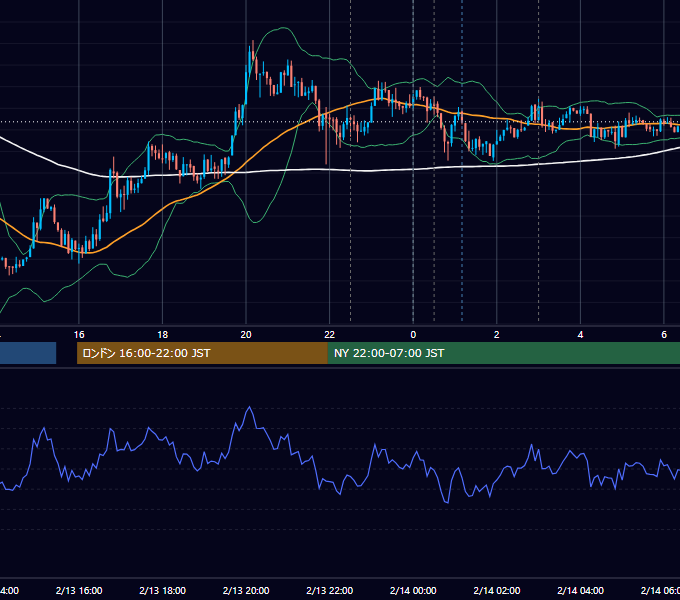The height and width of the screenshot is (600, 680).
Task: Click the 2 hour label on time axis
Action: (497, 335)
